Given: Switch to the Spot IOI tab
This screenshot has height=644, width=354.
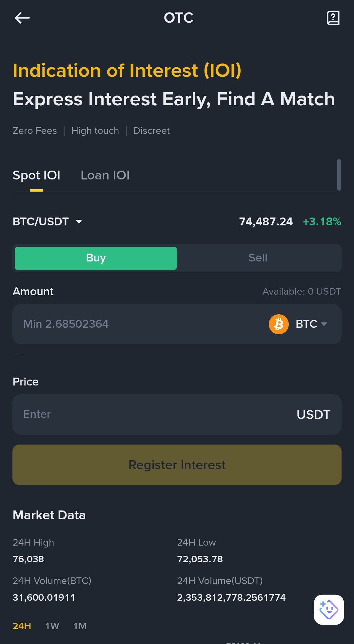Looking at the screenshot, I should [36, 176].
